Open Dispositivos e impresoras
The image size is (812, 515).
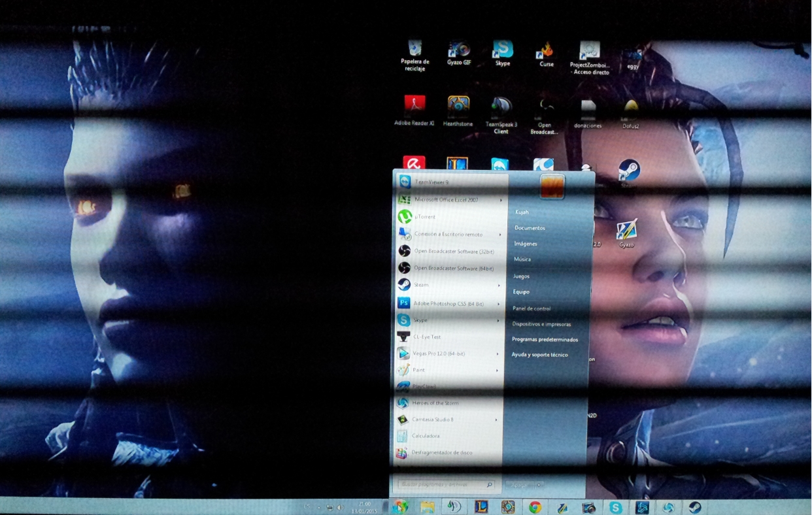pos(541,324)
